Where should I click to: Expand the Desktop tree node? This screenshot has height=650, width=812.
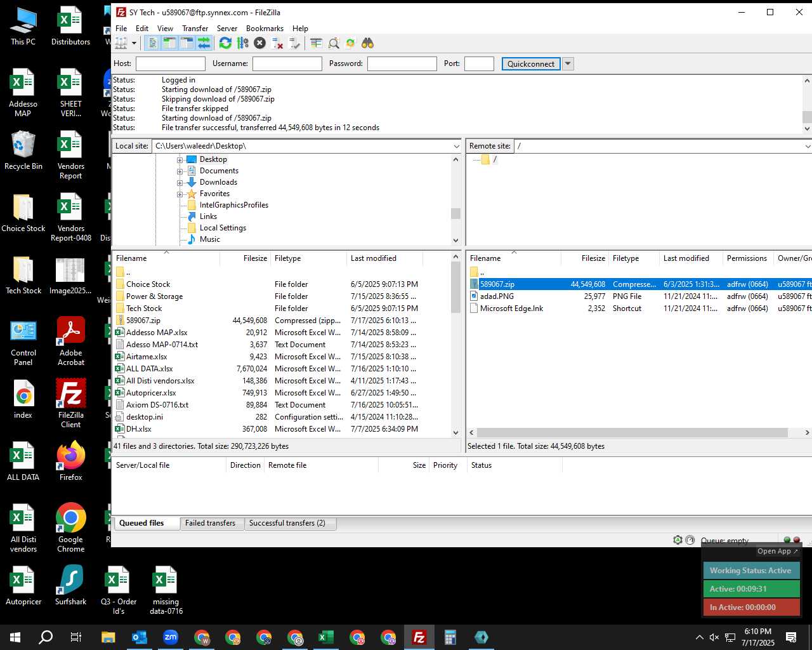point(180,160)
